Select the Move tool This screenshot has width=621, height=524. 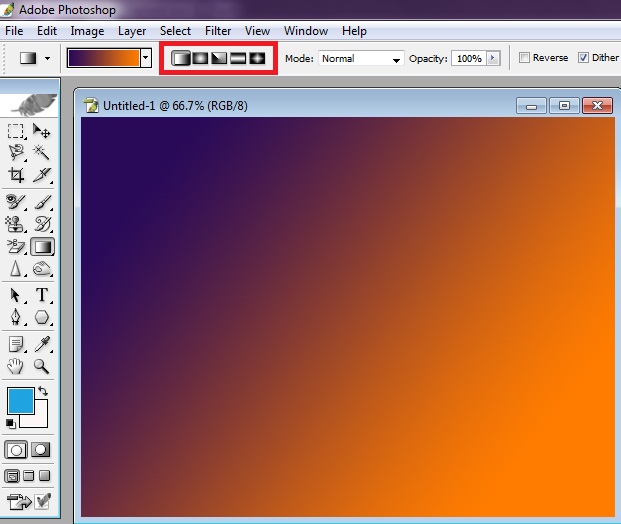coord(42,131)
